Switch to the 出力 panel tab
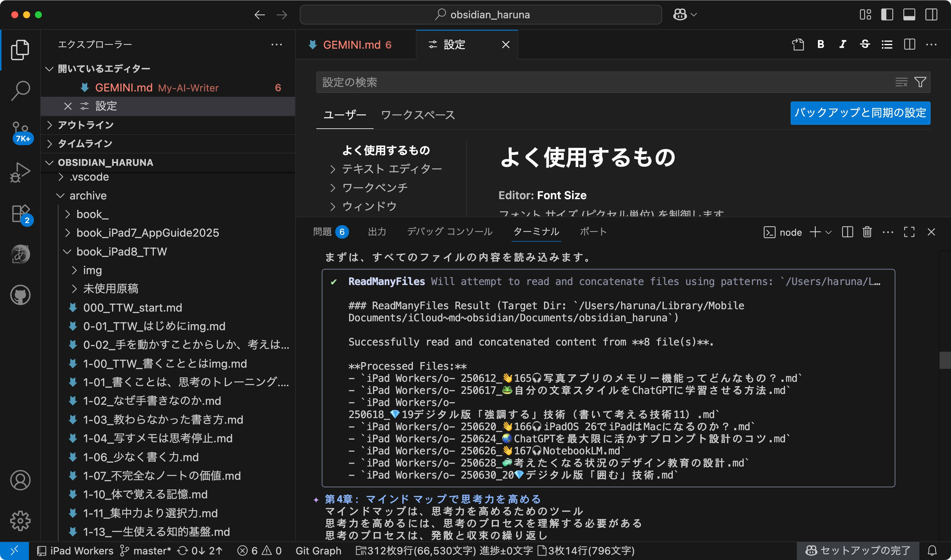 pyautogui.click(x=377, y=231)
